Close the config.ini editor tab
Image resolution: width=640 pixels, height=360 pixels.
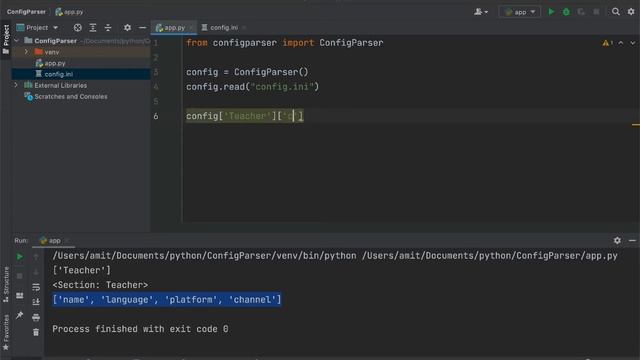244,27
